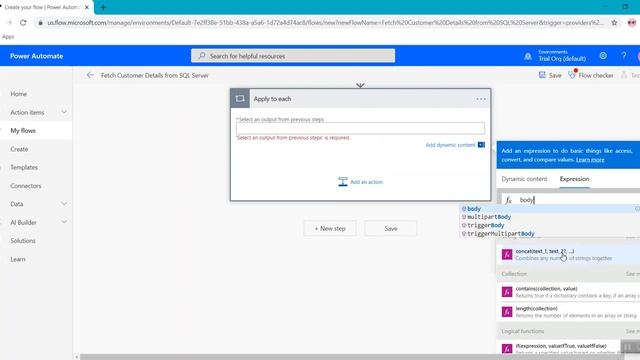
Task: Close the Create your flow browser tab
Action: (87, 7)
